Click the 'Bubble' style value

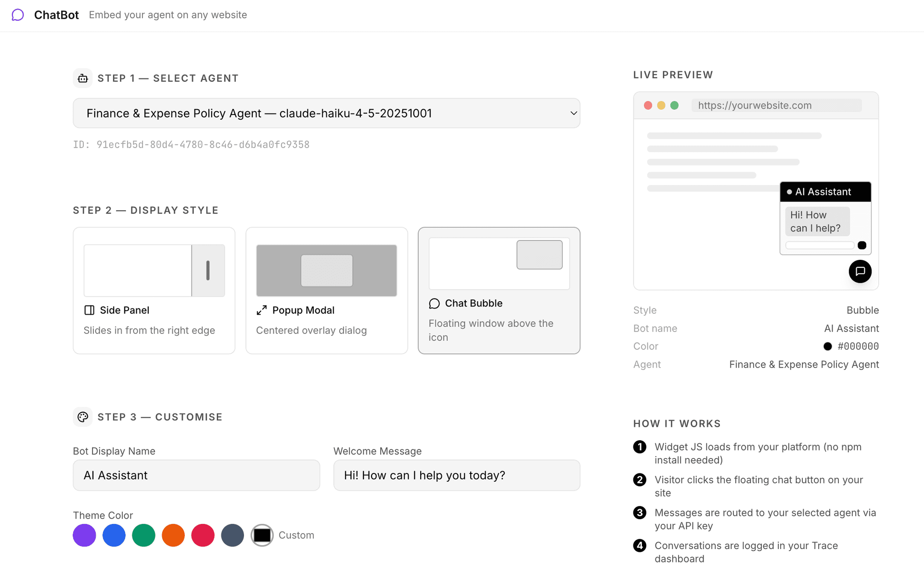[862, 310]
